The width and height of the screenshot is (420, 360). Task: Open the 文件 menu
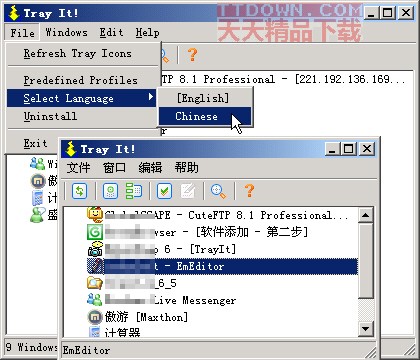(78, 167)
